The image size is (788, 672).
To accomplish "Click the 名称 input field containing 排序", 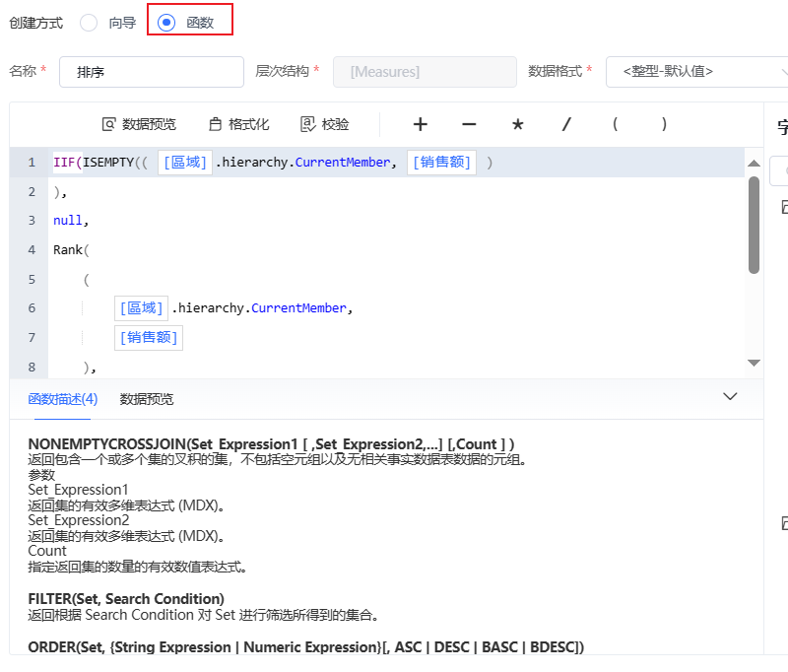I will coord(152,72).
